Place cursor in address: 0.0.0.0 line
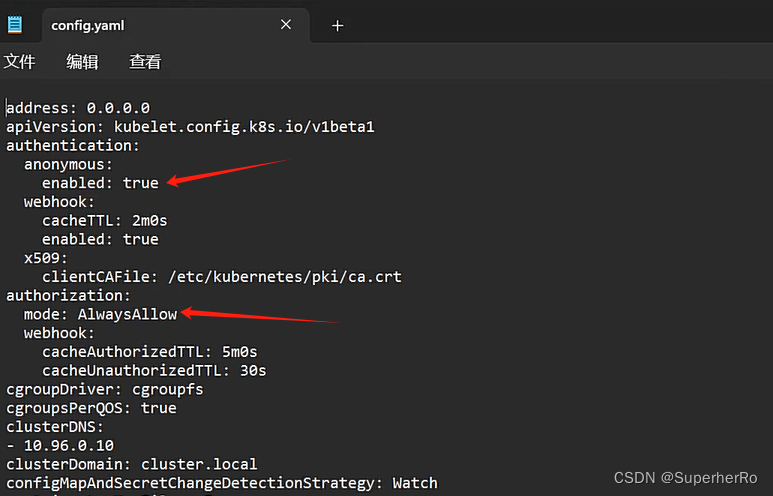Screen dimensions: 773x496 pyautogui.click(x=78, y=108)
